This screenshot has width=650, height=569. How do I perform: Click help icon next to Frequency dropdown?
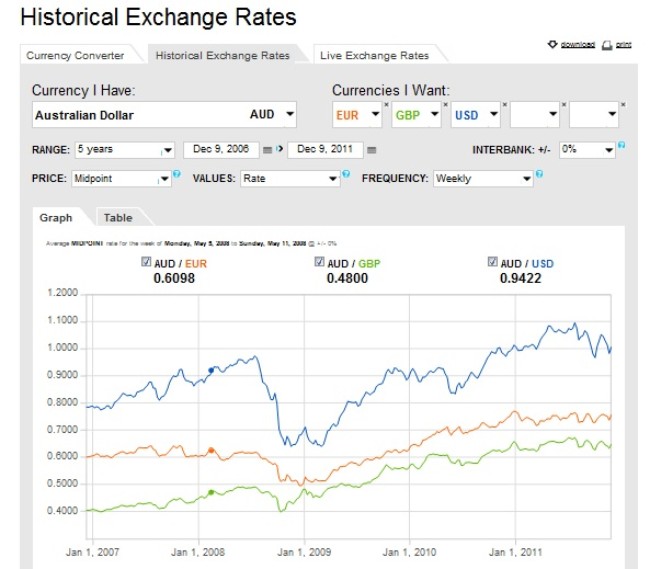click(539, 175)
